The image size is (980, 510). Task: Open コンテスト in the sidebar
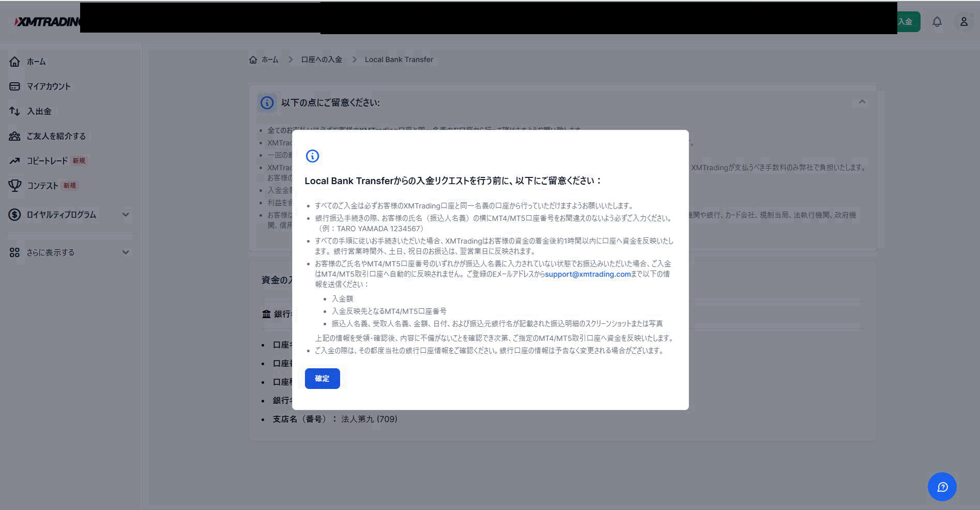(42, 186)
